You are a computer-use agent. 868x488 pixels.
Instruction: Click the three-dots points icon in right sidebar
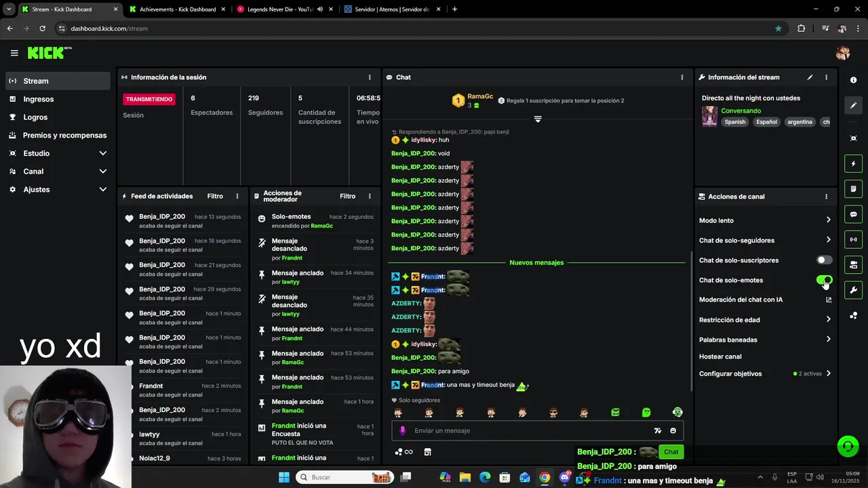[853, 316]
